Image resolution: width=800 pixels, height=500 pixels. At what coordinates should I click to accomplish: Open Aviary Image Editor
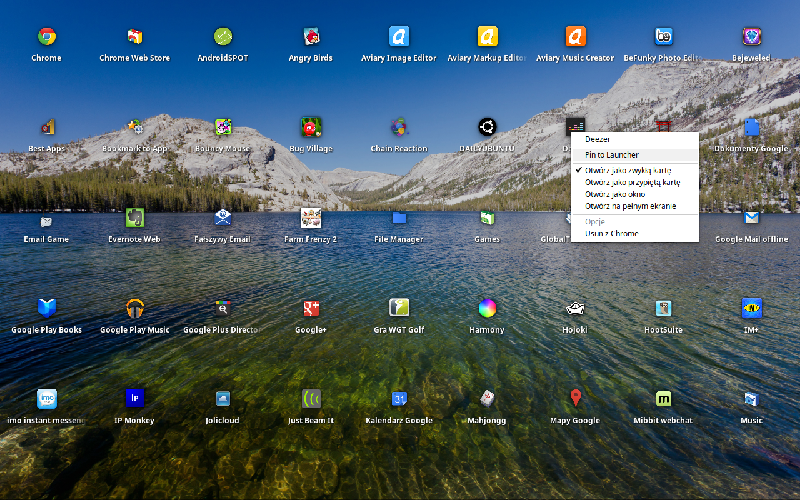coord(399,37)
